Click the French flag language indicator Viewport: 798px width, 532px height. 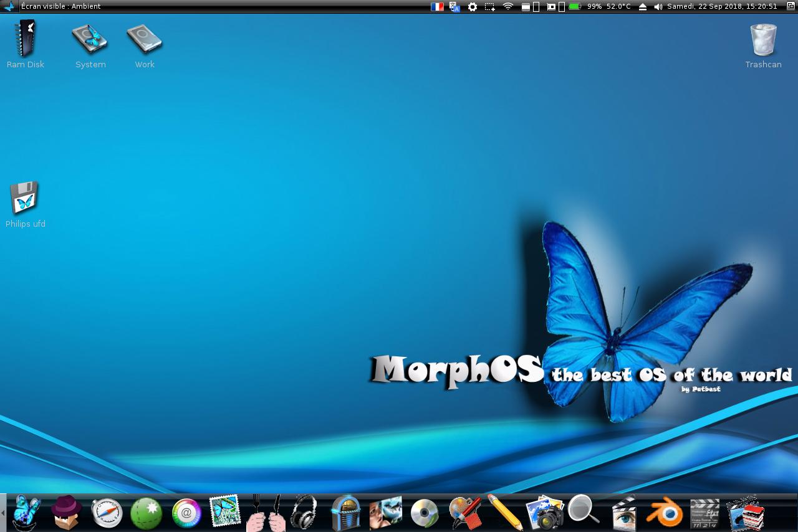tap(437, 6)
